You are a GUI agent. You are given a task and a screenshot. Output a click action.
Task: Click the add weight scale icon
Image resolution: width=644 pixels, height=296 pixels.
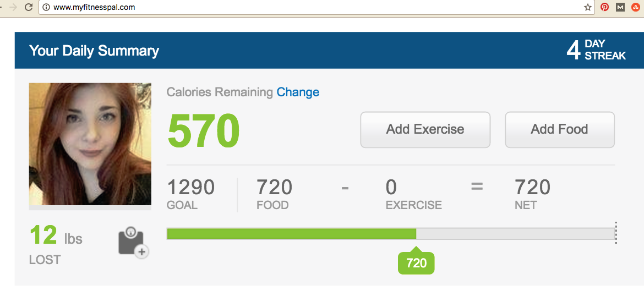click(x=133, y=242)
